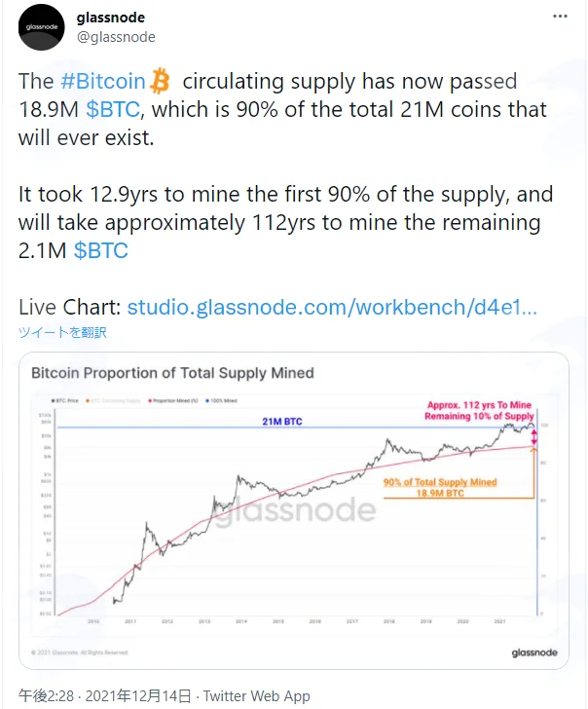Open the glassnode display name

click(x=111, y=18)
